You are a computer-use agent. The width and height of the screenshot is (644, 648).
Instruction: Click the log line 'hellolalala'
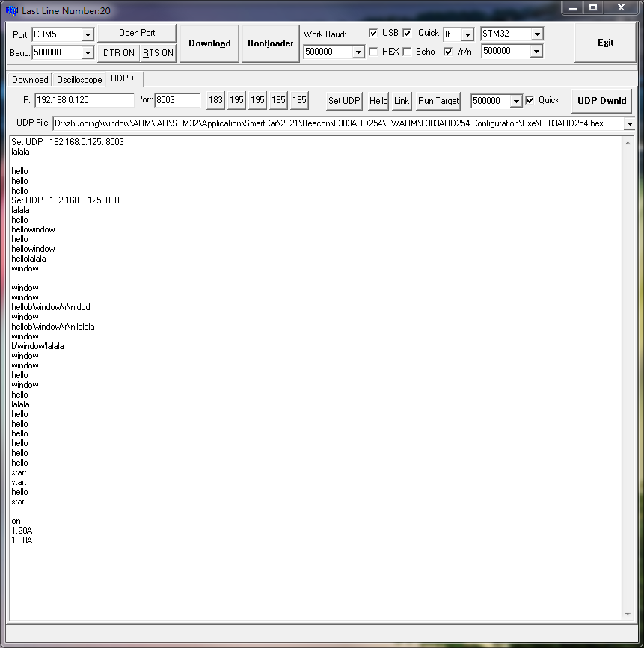(x=28, y=259)
